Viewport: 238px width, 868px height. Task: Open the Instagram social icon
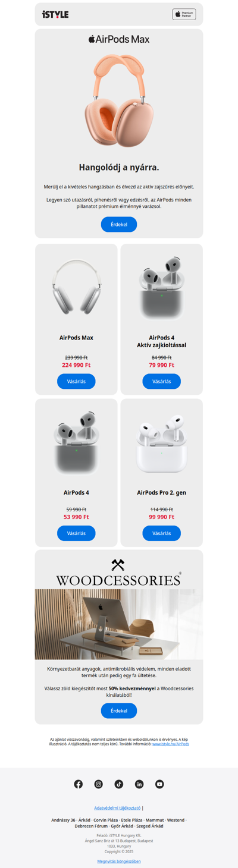pyautogui.click(x=99, y=784)
